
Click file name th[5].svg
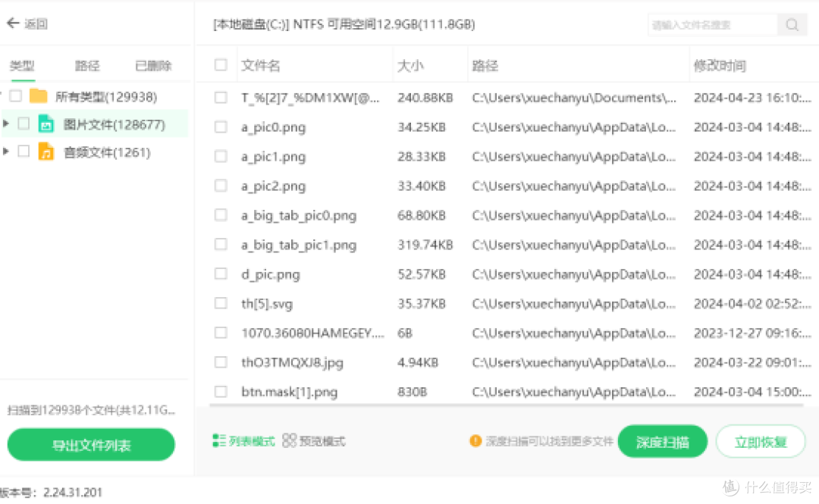(267, 304)
